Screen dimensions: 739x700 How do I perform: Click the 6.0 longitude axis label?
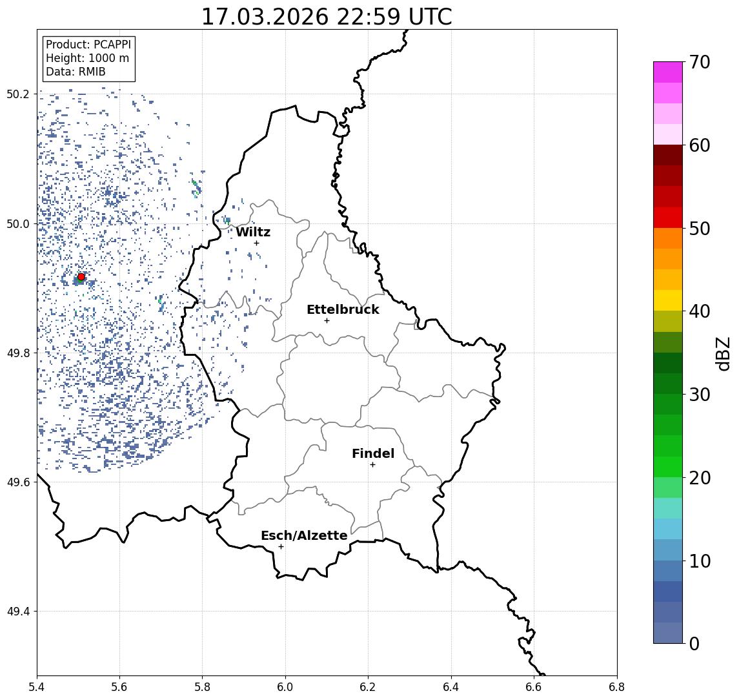pyautogui.click(x=285, y=687)
